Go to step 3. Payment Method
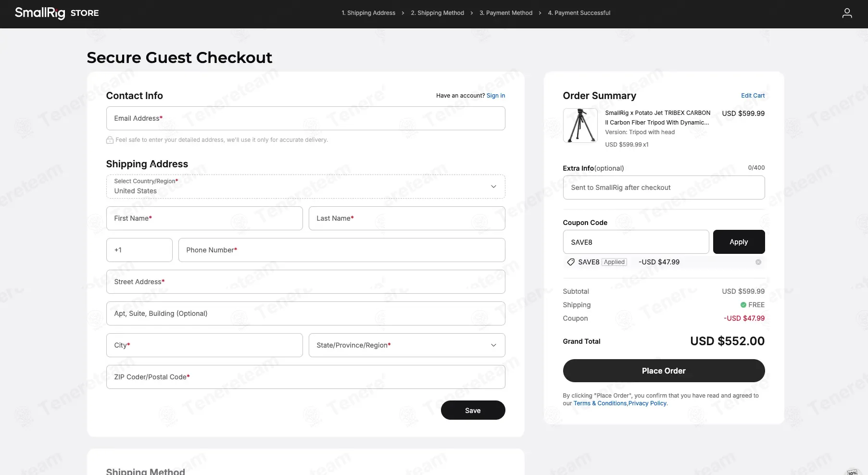Screen dimensions: 868x475 pyautogui.click(x=506, y=13)
